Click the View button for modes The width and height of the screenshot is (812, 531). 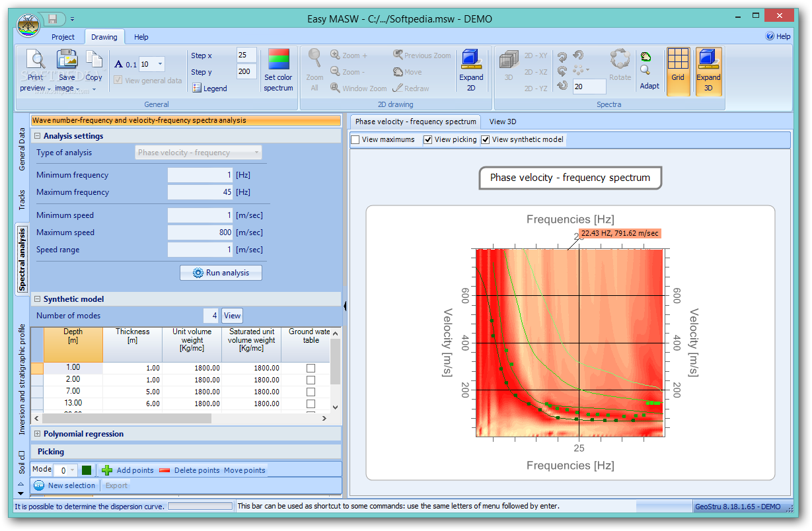point(232,316)
